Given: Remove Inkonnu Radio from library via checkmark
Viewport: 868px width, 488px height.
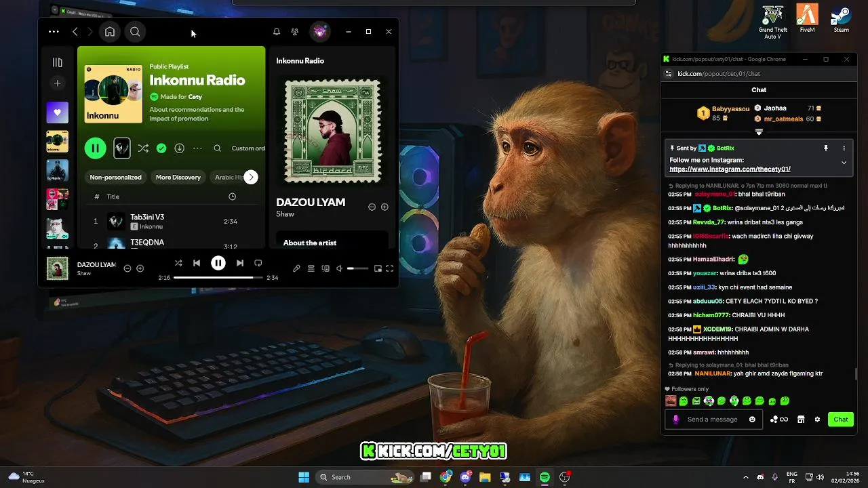Looking at the screenshot, I should click(x=161, y=148).
